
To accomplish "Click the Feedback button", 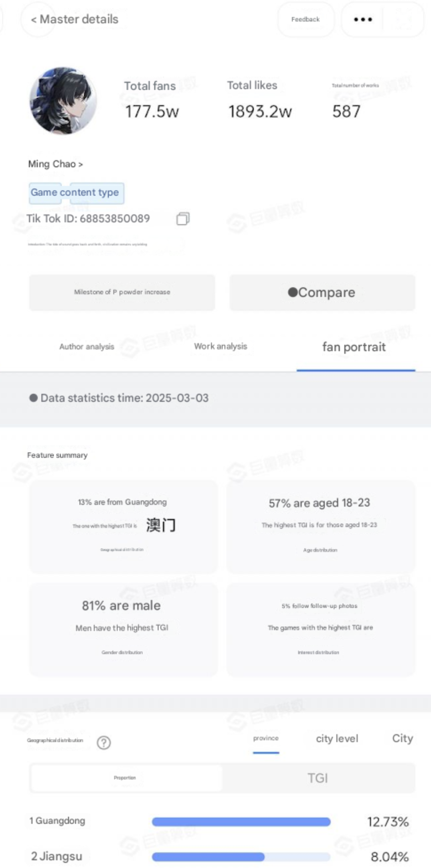I will coord(306,19).
